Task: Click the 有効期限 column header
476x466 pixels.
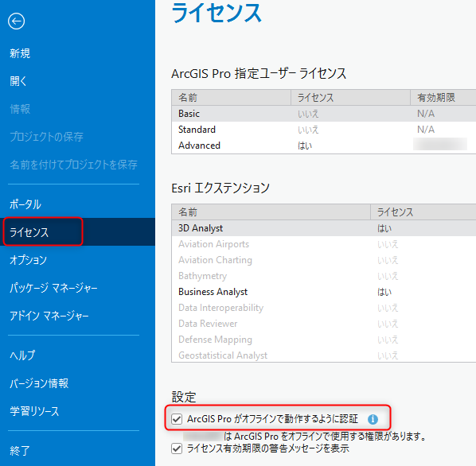Action: (443, 98)
